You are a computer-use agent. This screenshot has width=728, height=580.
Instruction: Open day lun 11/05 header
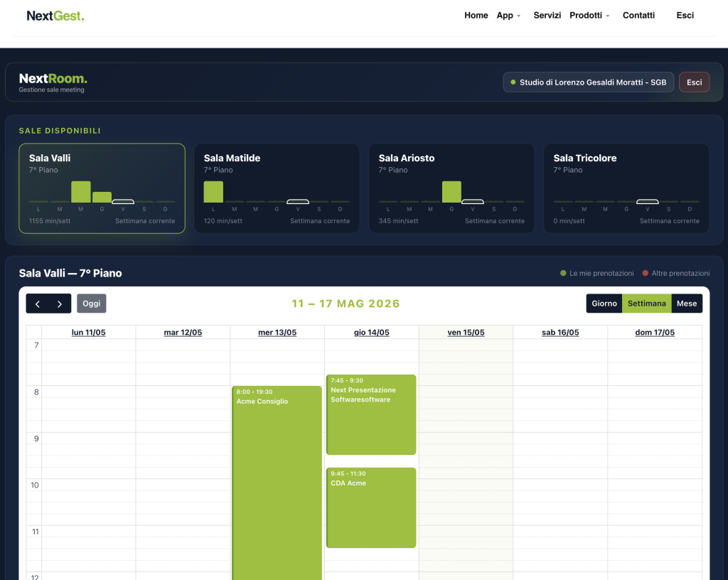[89, 332]
